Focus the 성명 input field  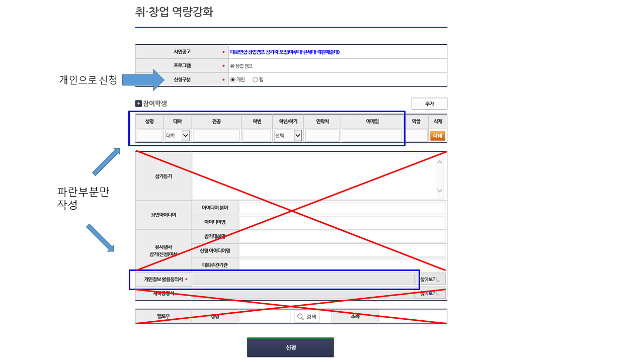(x=149, y=136)
